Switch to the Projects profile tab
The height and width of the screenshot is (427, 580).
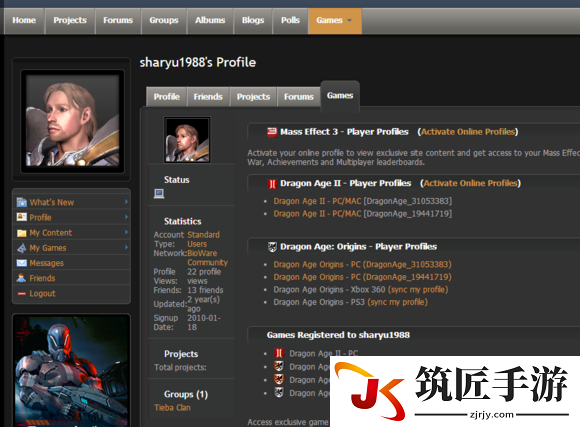point(253,97)
